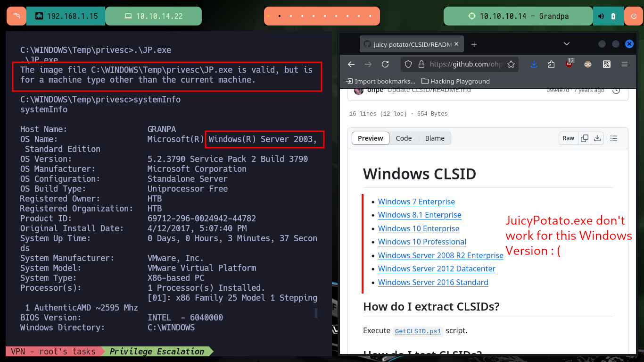Switch to the Blame view tab
Screen dimensions: 644x362
click(435, 138)
